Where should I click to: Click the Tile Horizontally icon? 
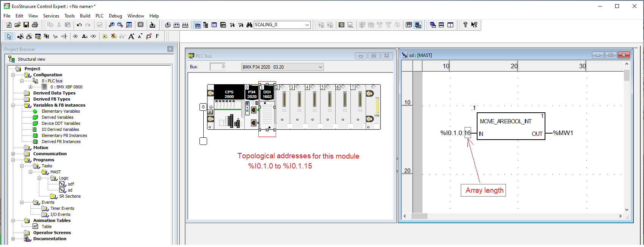(441, 25)
